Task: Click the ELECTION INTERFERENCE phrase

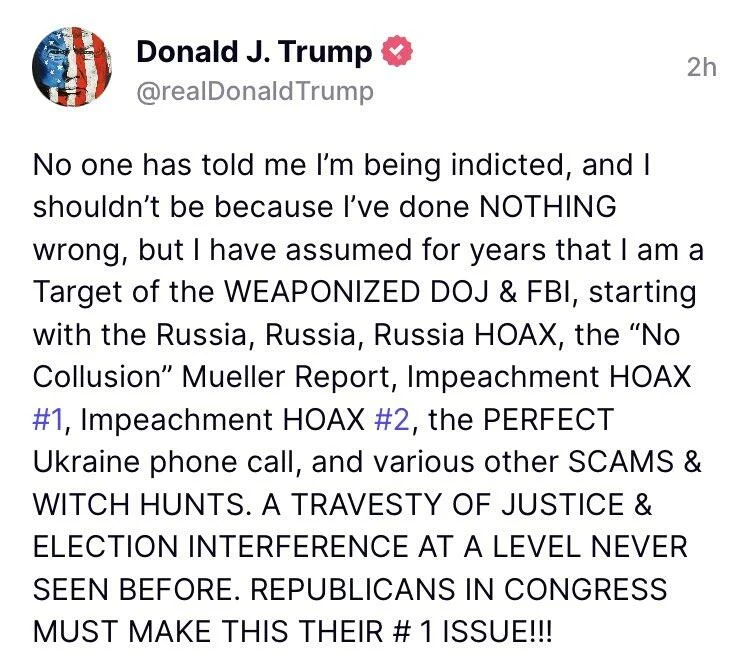Action: click(x=220, y=547)
